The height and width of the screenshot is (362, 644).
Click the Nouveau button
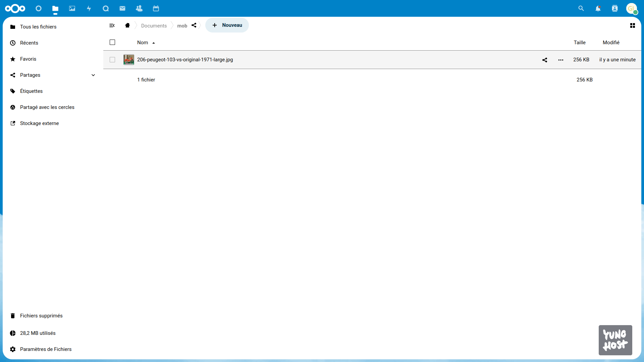(x=227, y=25)
